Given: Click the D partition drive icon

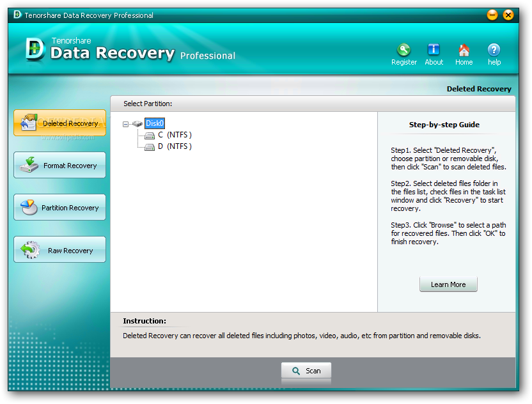Looking at the screenshot, I should coord(150,147).
